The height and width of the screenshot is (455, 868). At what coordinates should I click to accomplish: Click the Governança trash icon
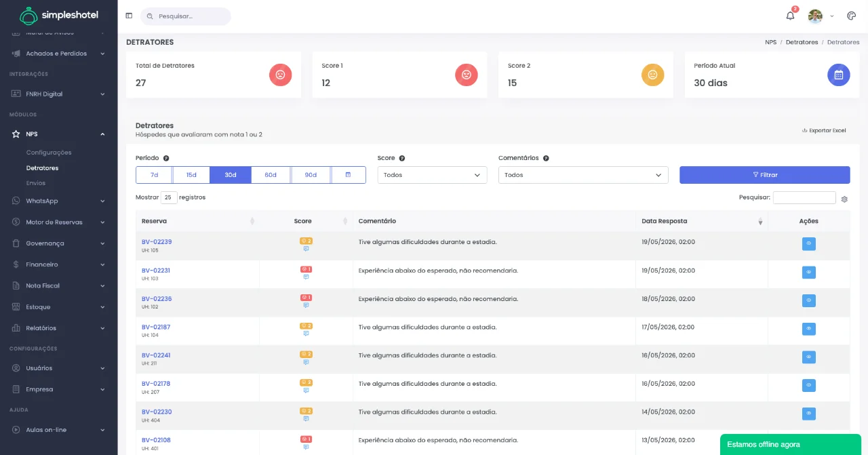tap(16, 243)
